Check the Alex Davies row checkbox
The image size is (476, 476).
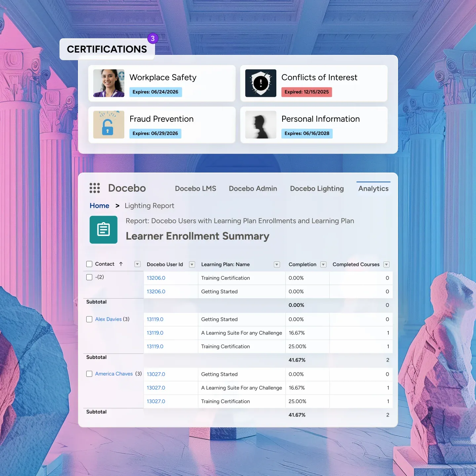point(89,319)
